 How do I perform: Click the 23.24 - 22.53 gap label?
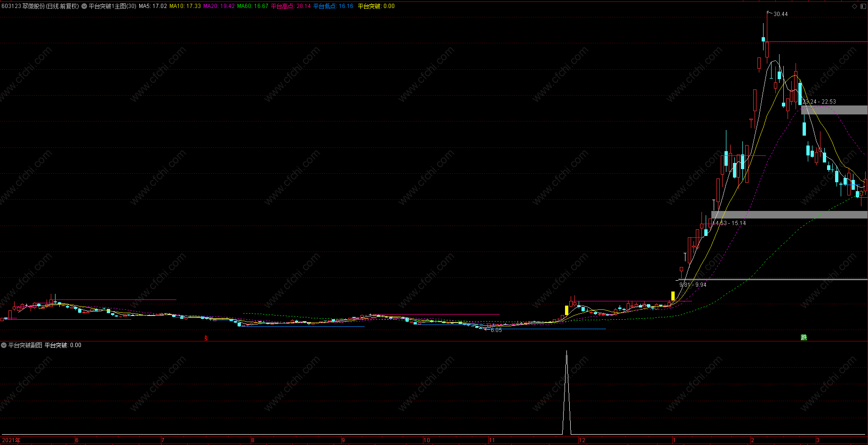(x=819, y=102)
